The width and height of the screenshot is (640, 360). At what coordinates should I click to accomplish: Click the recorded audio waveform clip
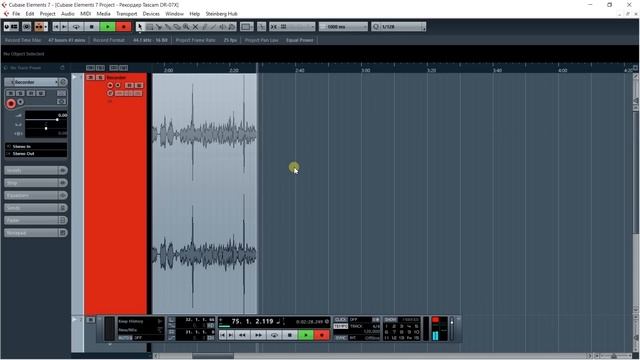point(204,193)
